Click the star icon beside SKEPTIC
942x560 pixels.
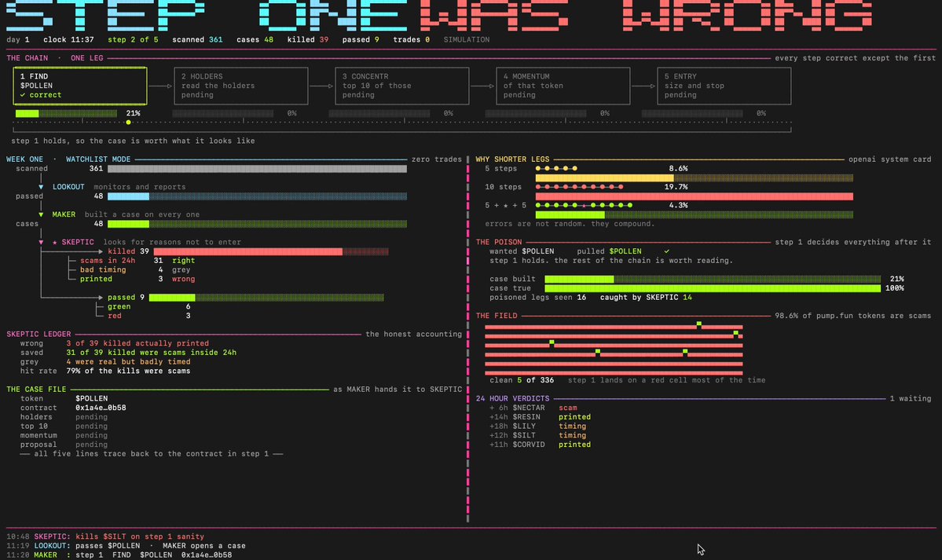tap(55, 242)
